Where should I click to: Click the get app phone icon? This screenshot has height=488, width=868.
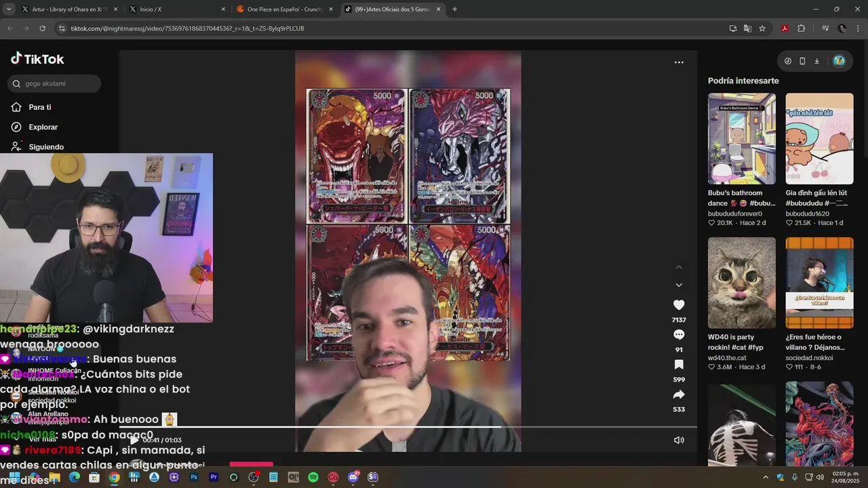(x=802, y=61)
